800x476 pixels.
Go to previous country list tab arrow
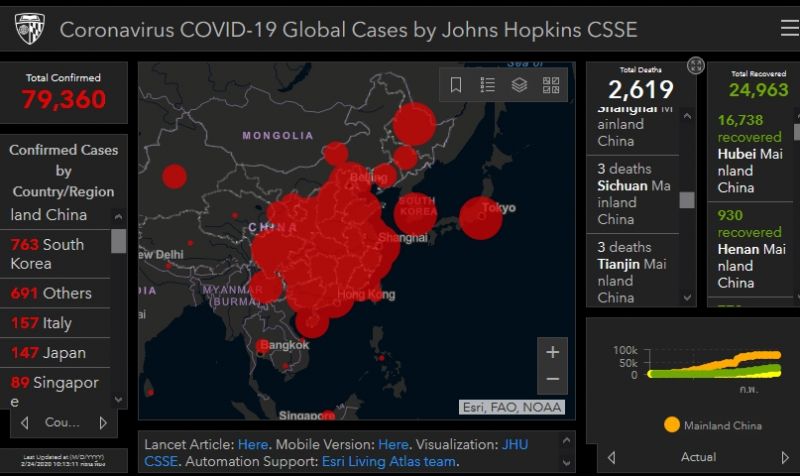pyautogui.click(x=25, y=423)
